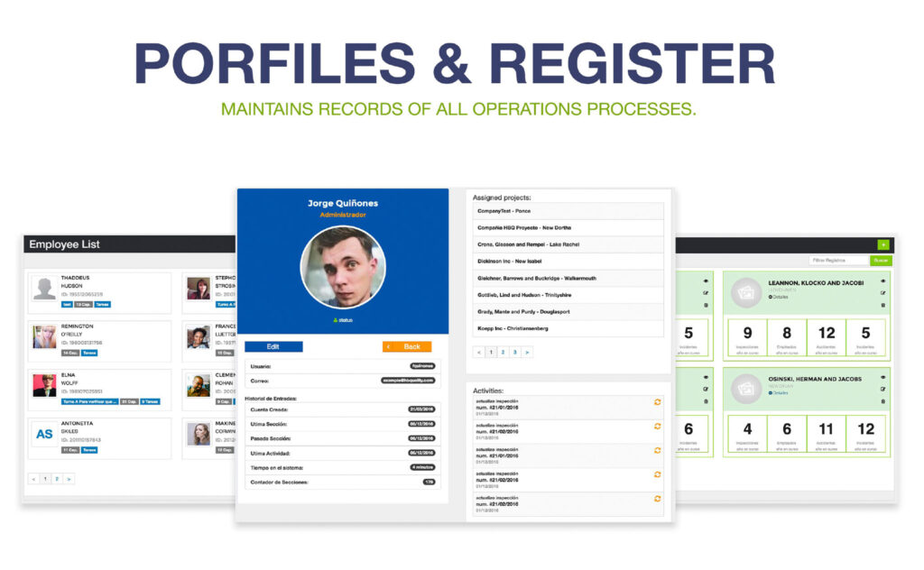Toggle eye icon on Leannon, Klocko and Jacobi card
Screen dimensions: 924x570
(x=882, y=281)
